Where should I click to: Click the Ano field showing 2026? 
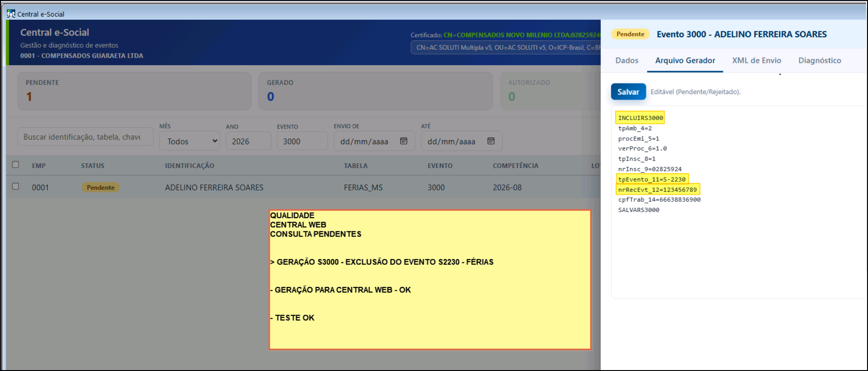(x=248, y=141)
